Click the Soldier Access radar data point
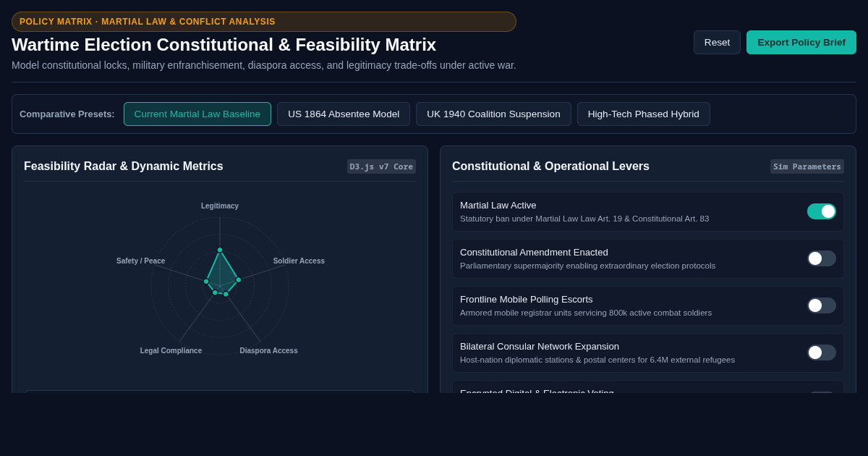 click(238, 280)
